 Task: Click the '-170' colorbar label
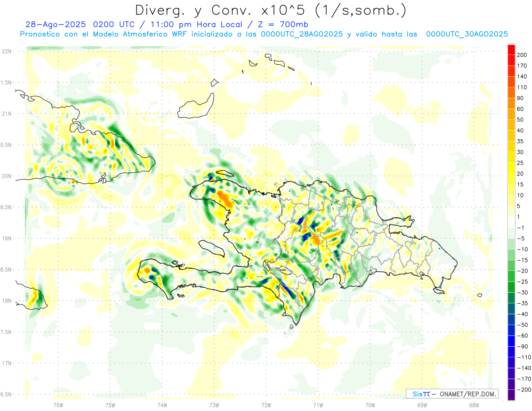[x=524, y=379]
